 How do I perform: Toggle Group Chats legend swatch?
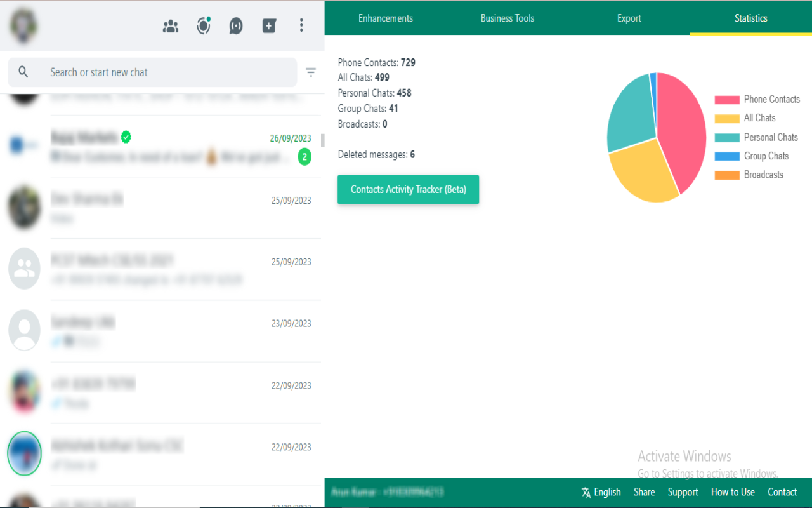click(x=727, y=156)
